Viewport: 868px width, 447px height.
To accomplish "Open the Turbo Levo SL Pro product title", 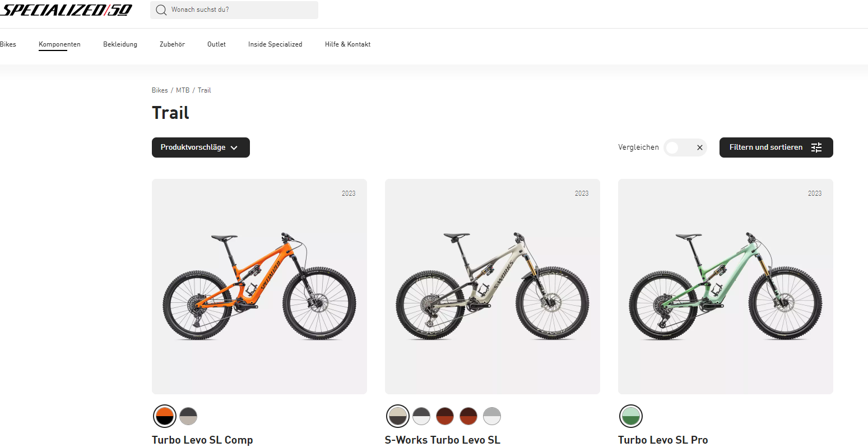I will (663, 440).
